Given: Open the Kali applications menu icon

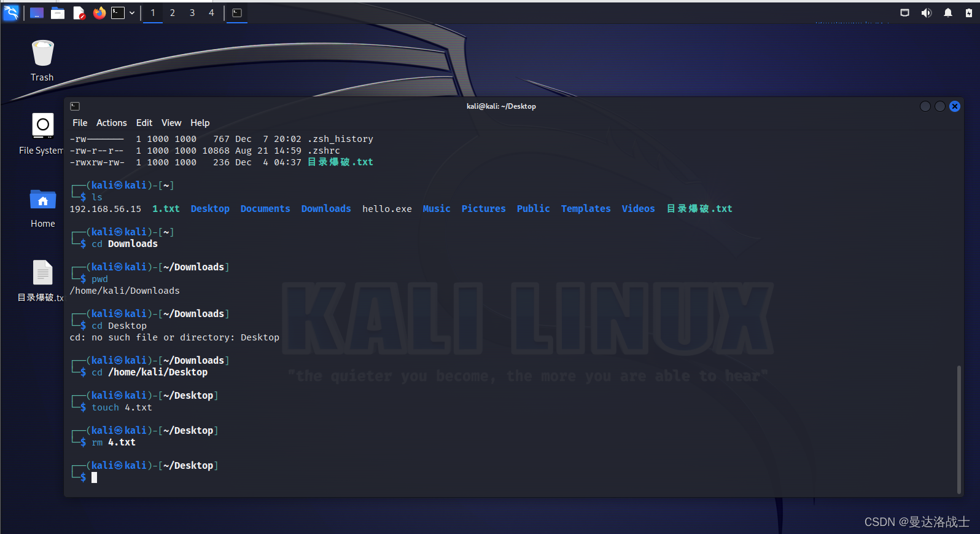Looking at the screenshot, I should (11, 12).
